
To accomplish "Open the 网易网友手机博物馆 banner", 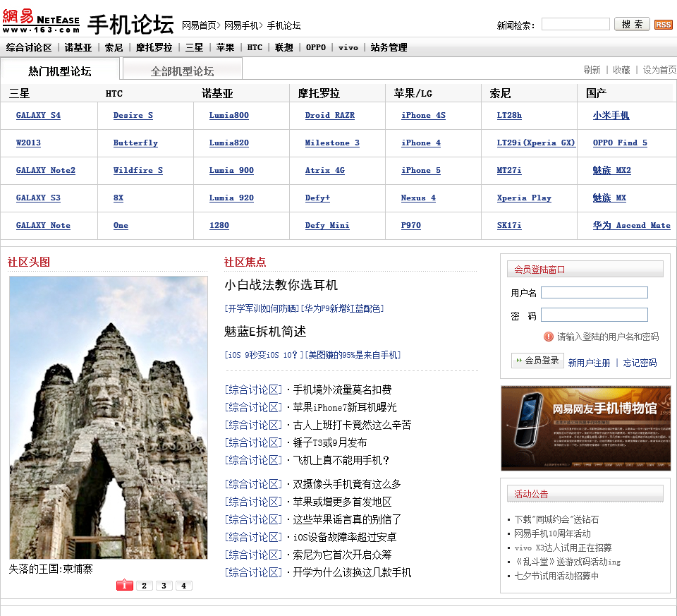I will [x=586, y=428].
